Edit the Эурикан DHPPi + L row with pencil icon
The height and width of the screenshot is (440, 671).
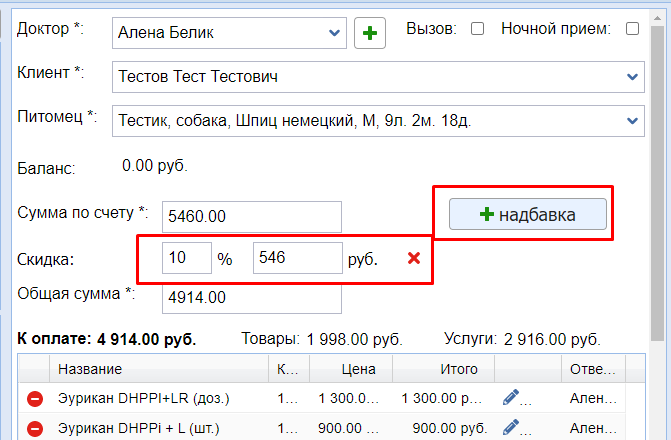[512, 427]
